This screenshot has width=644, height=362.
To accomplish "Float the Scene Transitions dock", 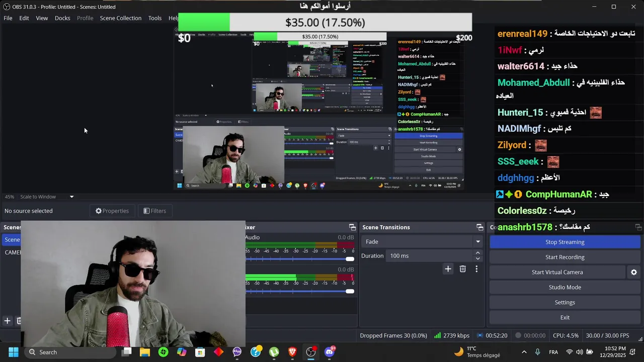I will click(x=479, y=227).
